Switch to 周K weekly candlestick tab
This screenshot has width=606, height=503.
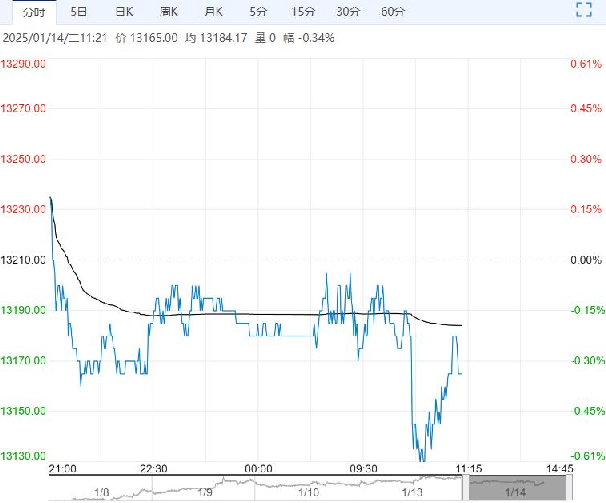point(169,12)
